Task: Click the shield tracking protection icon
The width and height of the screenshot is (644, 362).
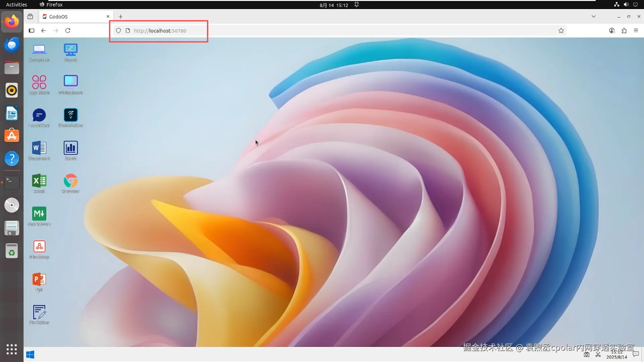Action: (x=118, y=31)
